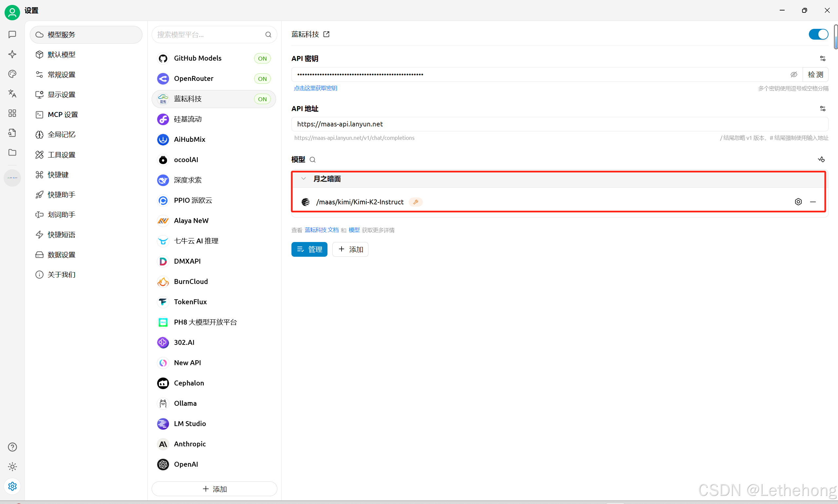Image resolution: width=838 pixels, height=504 pixels.
Task: Open 常规设置 settings section
Action: [x=86, y=75]
